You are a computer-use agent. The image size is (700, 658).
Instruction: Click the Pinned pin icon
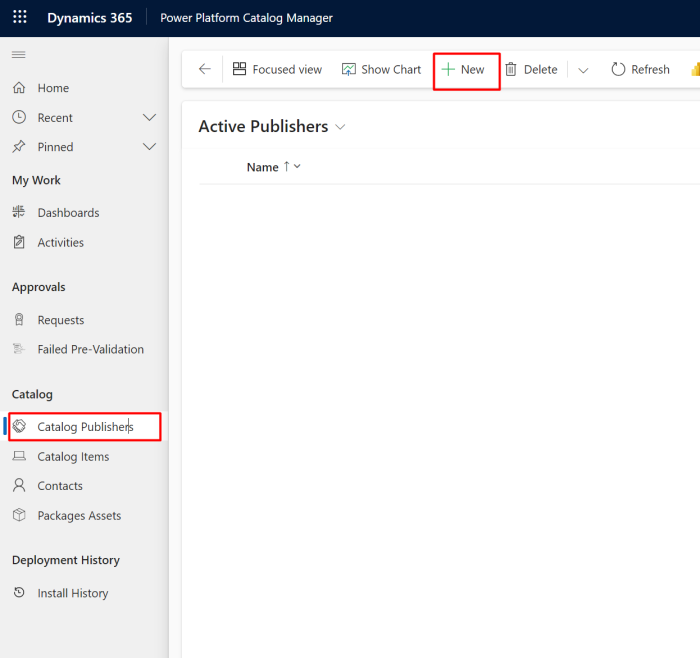tap(19, 147)
